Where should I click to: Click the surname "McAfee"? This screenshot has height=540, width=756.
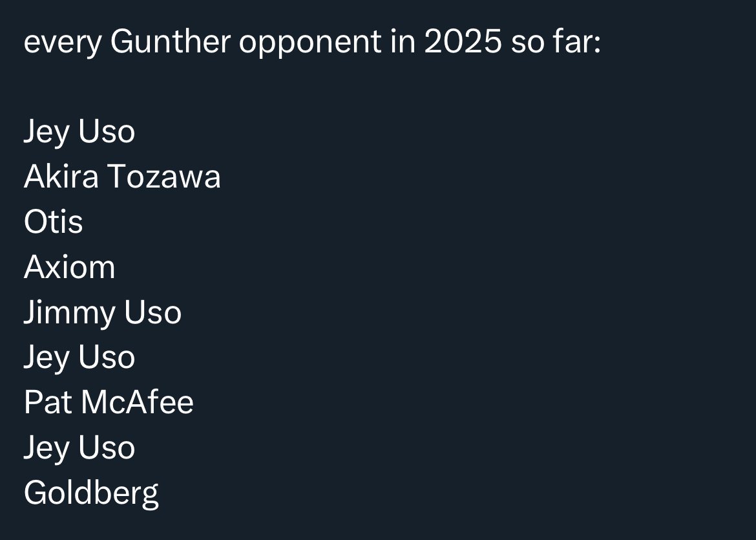coord(137,402)
